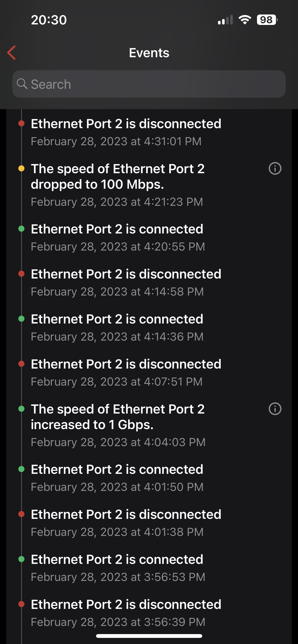298x644 pixels.
Task: Open the 4:07:51 PM disconnected event
Action: point(126,372)
